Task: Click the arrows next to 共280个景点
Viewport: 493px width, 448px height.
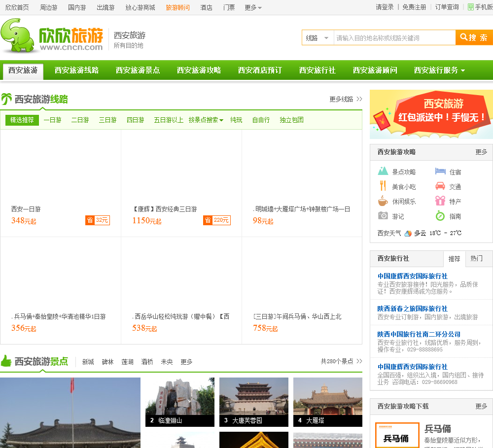Action: 359,361
